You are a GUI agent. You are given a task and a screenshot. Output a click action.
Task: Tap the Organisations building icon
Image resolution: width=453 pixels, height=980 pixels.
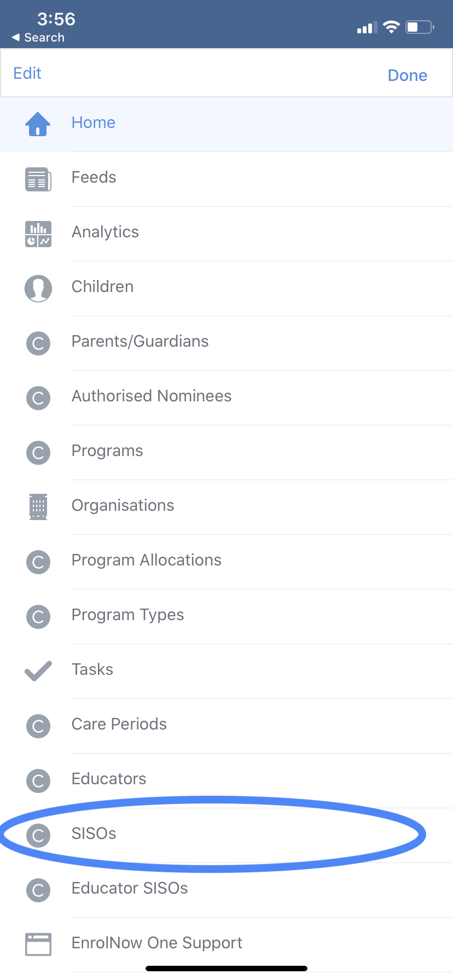point(38,506)
